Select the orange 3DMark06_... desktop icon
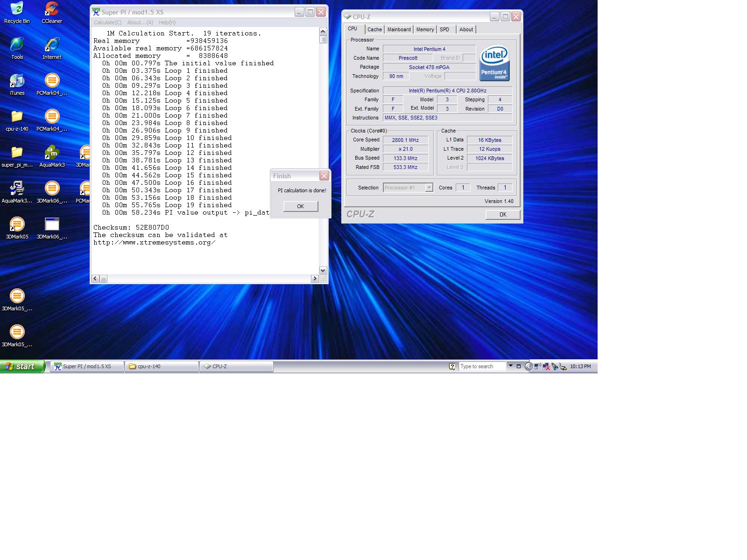 point(52,192)
